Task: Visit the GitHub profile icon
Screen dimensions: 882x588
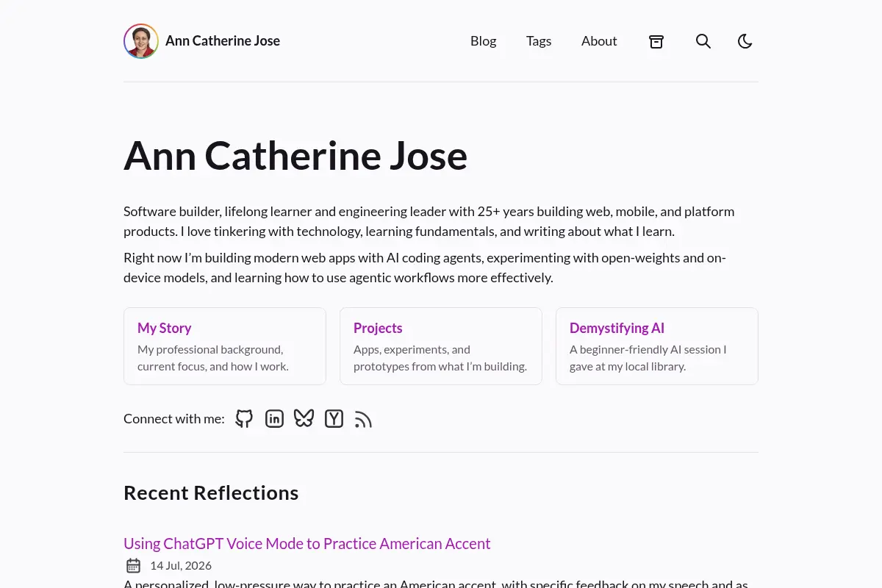Action: click(x=244, y=419)
